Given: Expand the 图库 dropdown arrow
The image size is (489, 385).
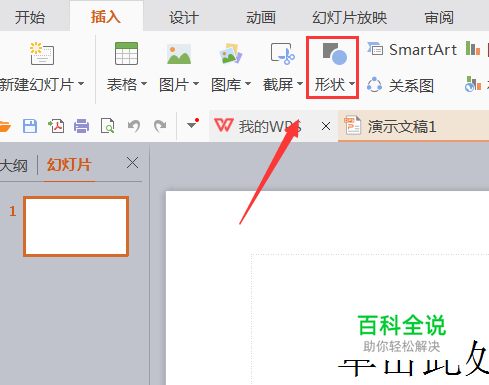Looking at the screenshot, I should [x=248, y=83].
